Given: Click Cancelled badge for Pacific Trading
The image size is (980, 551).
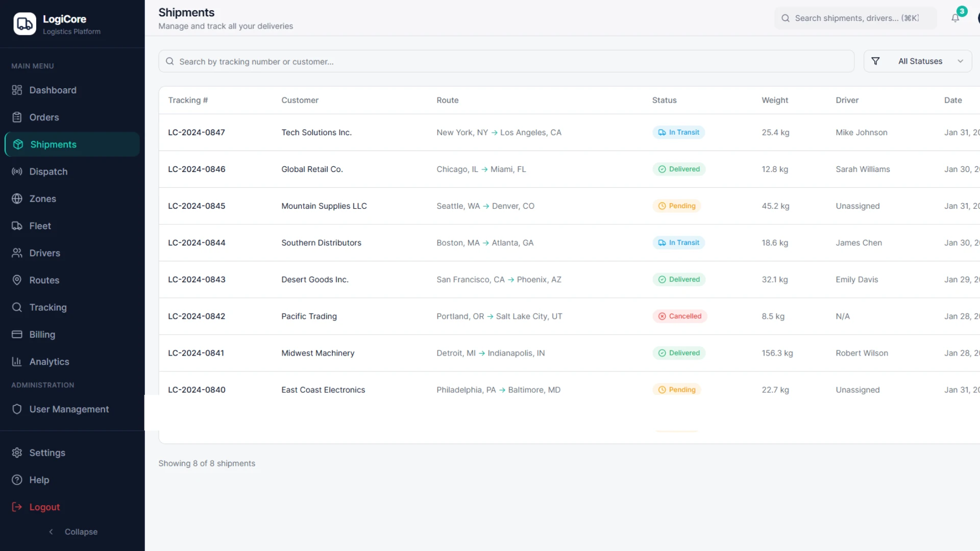Looking at the screenshot, I should point(679,316).
